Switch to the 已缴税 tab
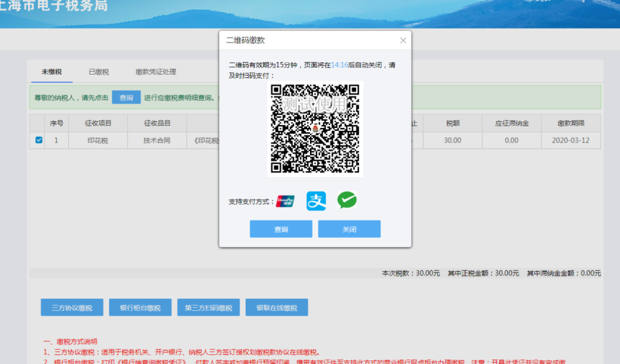The image size is (620, 364). 99,72
